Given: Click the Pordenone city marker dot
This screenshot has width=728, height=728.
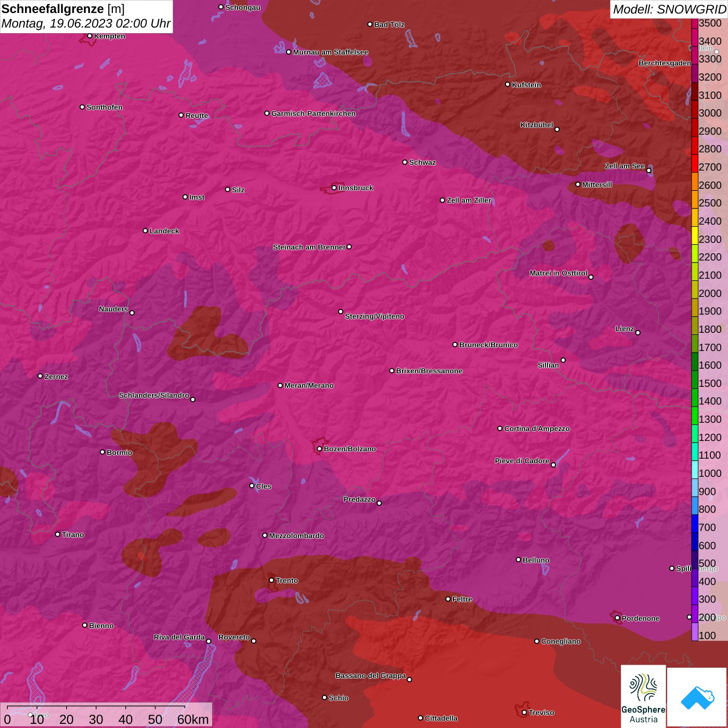Looking at the screenshot, I should point(617,618).
